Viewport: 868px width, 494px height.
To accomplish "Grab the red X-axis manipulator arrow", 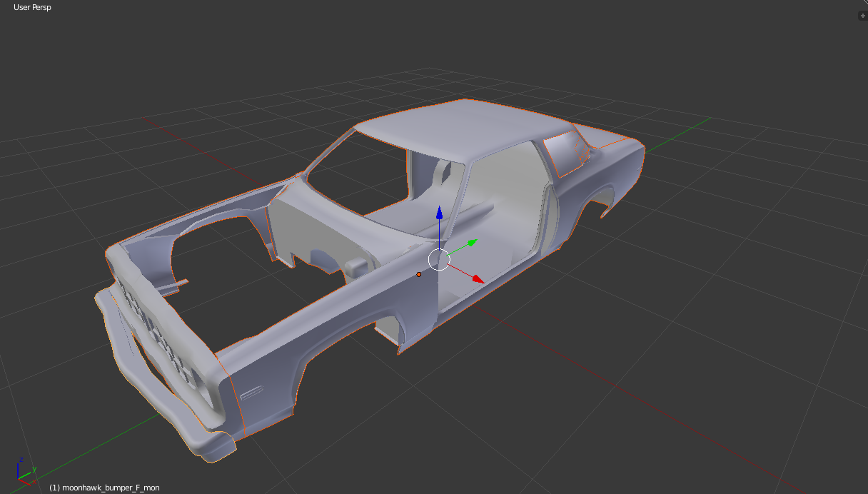I will [478, 279].
